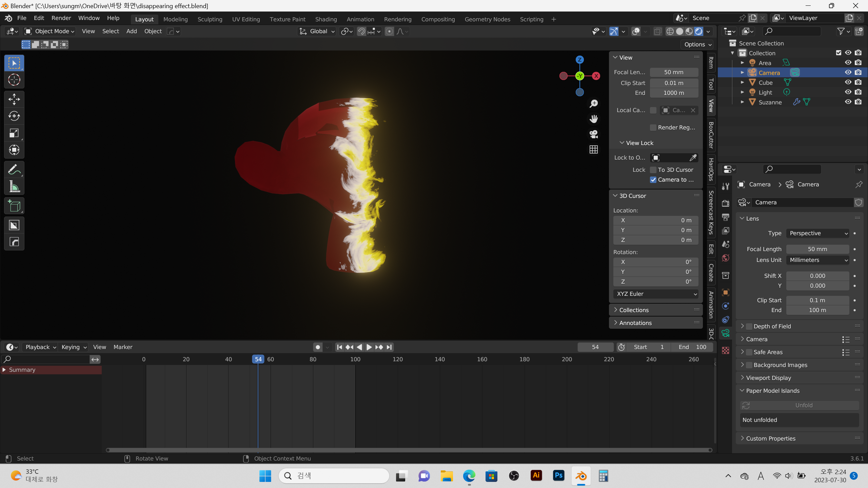868x488 pixels.
Task: Activate the Annotate pencil tool
Action: (14, 169)
